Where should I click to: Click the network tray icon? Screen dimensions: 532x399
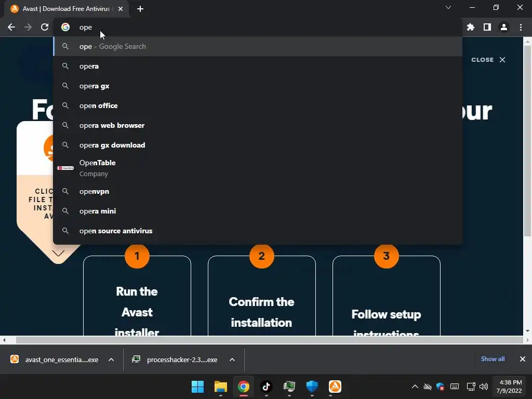click(471, 387)
